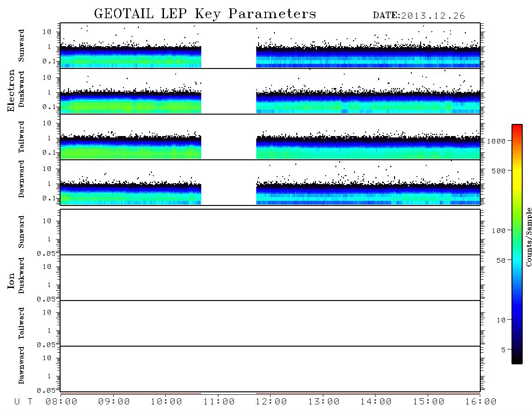Click the 5 colorbar tick label
The height and width of the screenshot is (410, 532).
[x=504, y=350]
